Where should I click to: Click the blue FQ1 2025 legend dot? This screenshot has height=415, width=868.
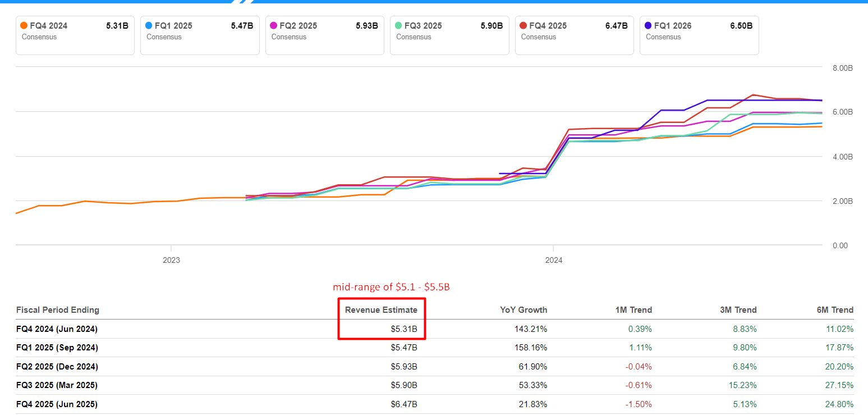(149, 25)
